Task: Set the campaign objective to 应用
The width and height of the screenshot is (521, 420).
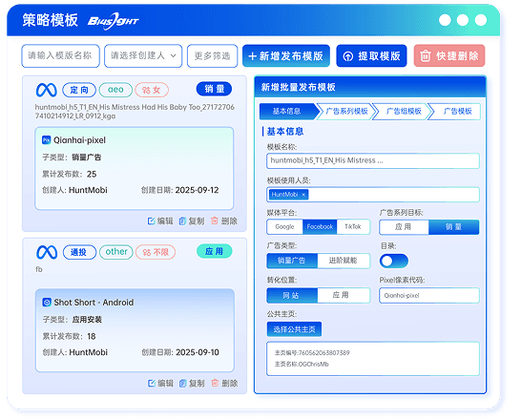Action: [x=404, y=227]
